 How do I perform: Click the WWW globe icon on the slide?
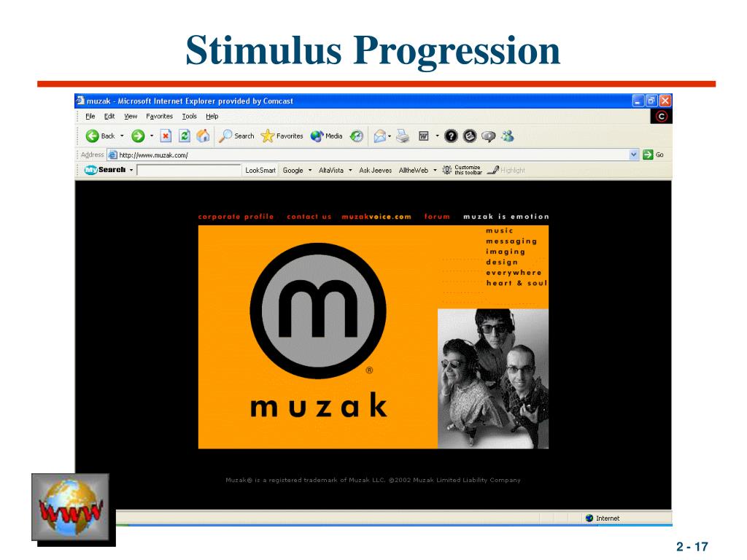point(71,507)
